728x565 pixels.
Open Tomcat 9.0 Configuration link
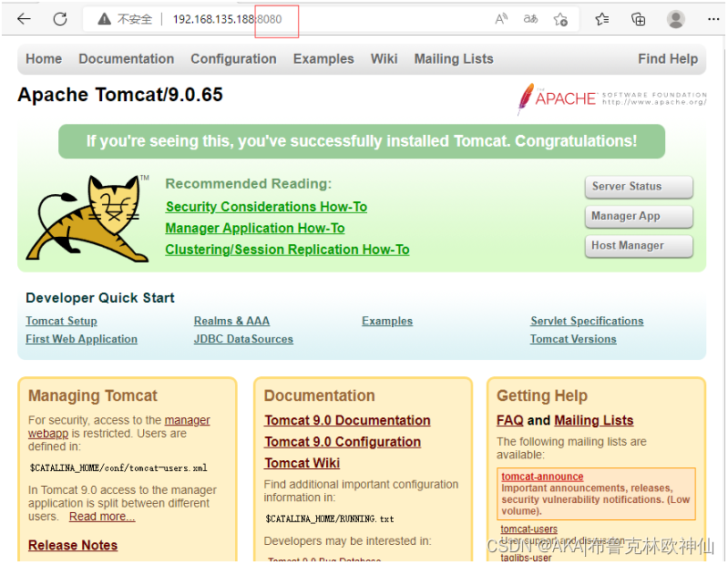click(x=343, y=442)
